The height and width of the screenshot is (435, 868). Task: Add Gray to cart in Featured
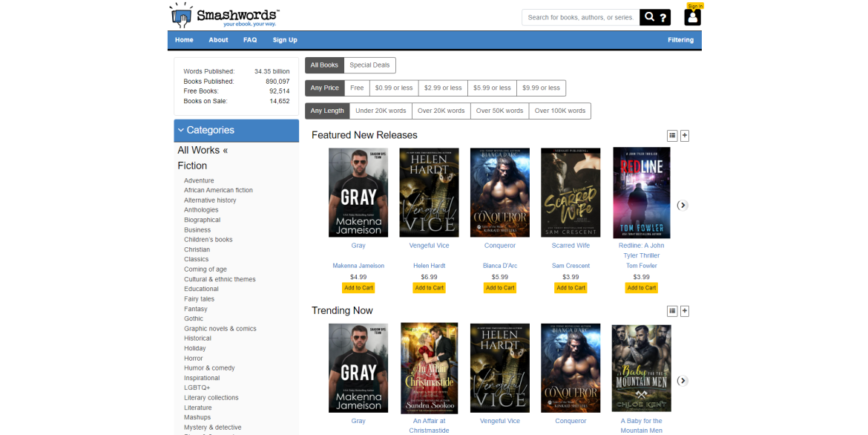coord(359,287)
